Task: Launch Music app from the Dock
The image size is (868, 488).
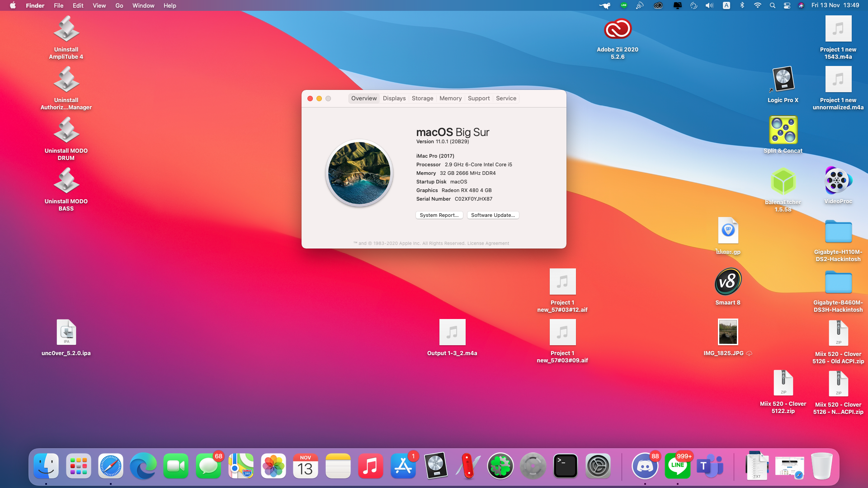Action: point(371,466)
